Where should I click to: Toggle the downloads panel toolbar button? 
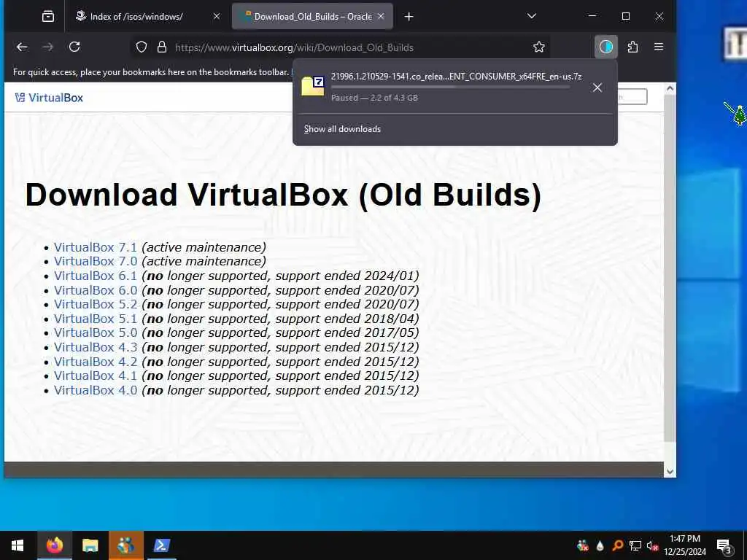[606, 47]
